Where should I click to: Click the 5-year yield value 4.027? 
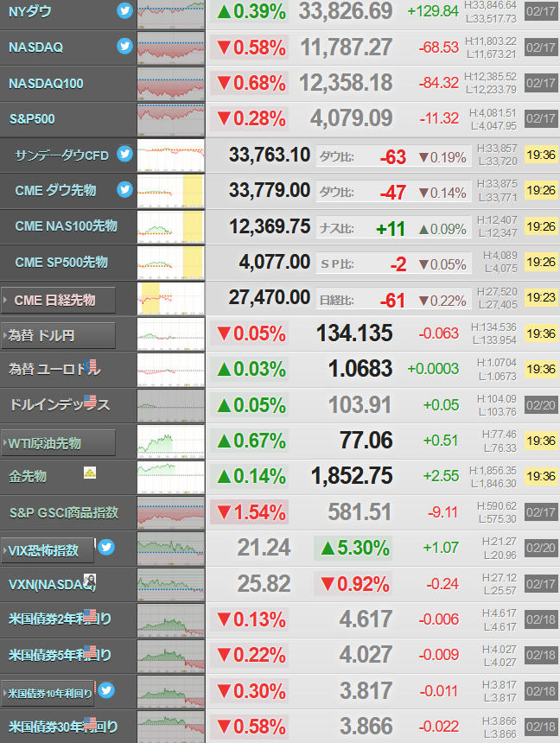coord(366,655)
